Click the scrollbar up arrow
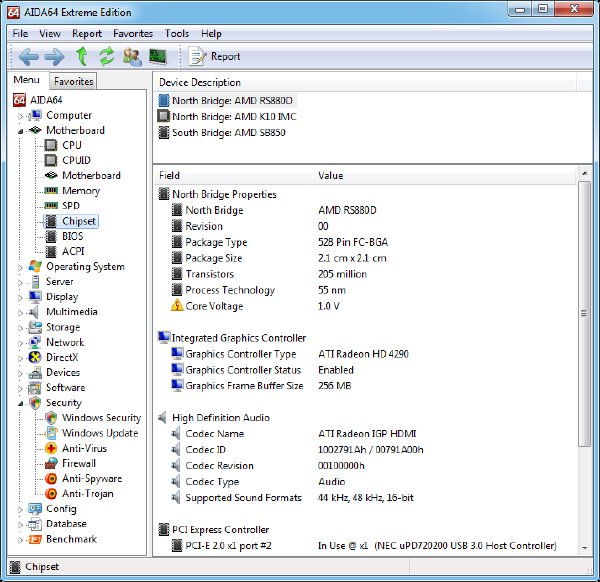 (584, 174)
